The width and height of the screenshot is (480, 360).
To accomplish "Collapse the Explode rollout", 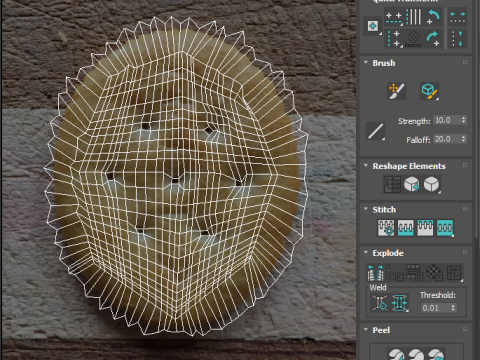I will 366,252.
